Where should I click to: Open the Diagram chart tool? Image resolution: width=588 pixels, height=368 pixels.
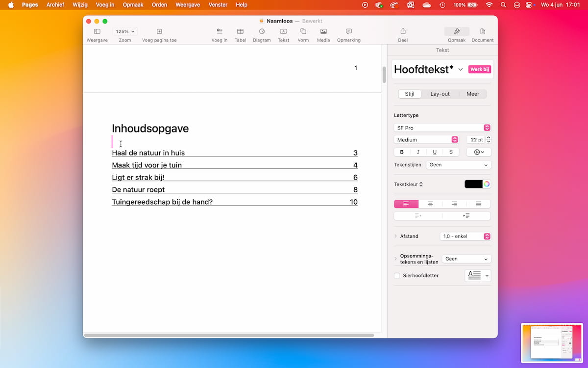pos(262,32)
